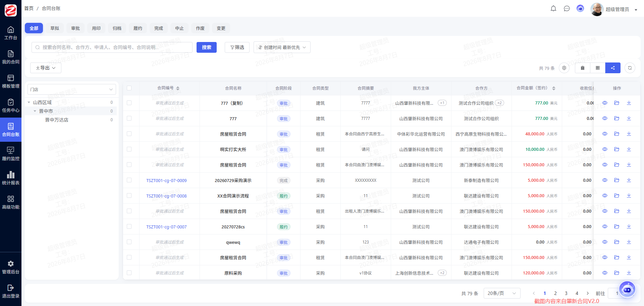Screen dimensions: 644x306
Task: View details of 777（复制）contract
Action: pyautogui.click(x=605, y=103)
